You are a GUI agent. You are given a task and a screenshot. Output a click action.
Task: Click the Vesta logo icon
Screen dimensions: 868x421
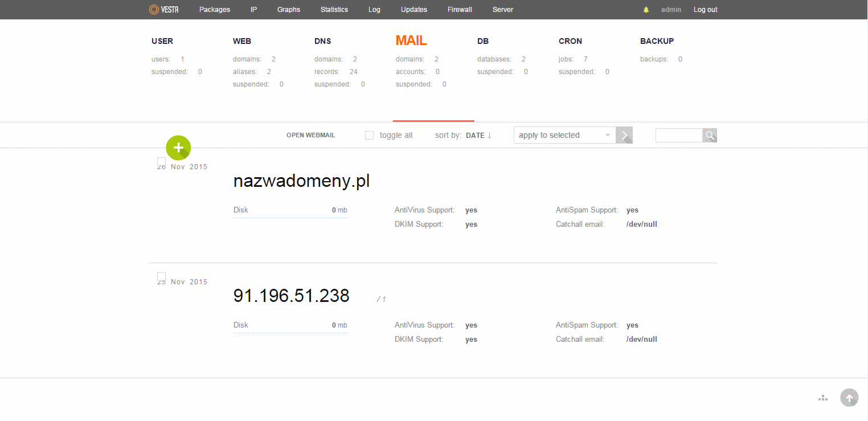point(164,10)
